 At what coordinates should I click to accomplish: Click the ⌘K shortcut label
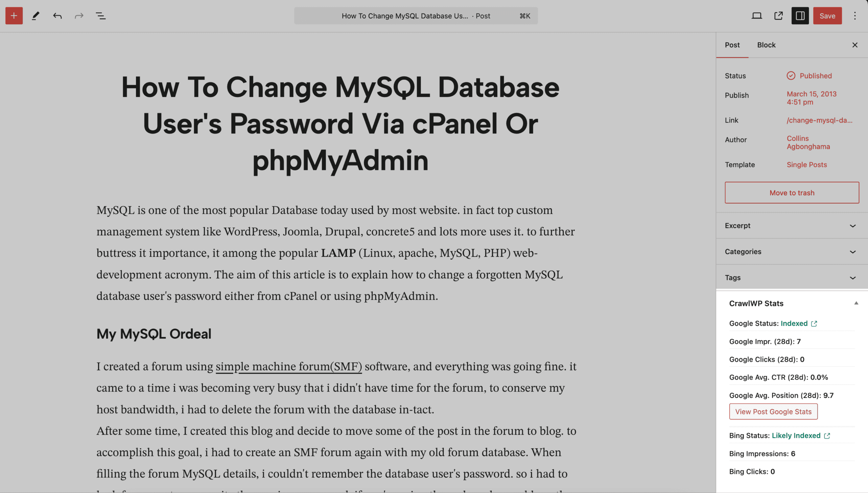pos(525,16)
